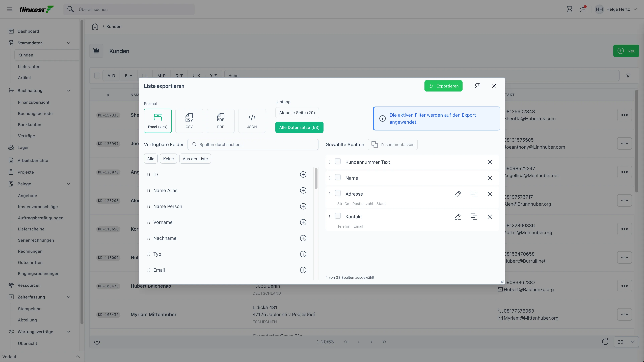Collapse the Stammdaten menu section
The height and width of the screenshot is (362, 644).
click(68, 43)
